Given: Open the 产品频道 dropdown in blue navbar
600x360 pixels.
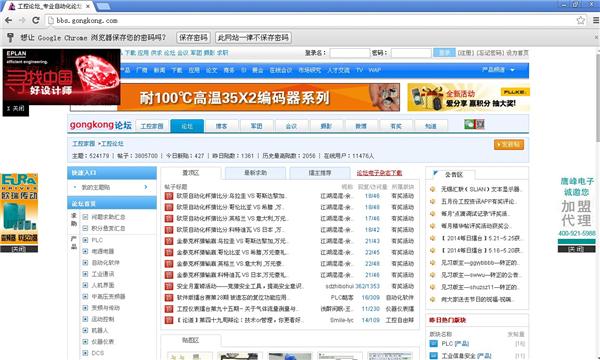Looking at the screenshot, I should 498,70.
